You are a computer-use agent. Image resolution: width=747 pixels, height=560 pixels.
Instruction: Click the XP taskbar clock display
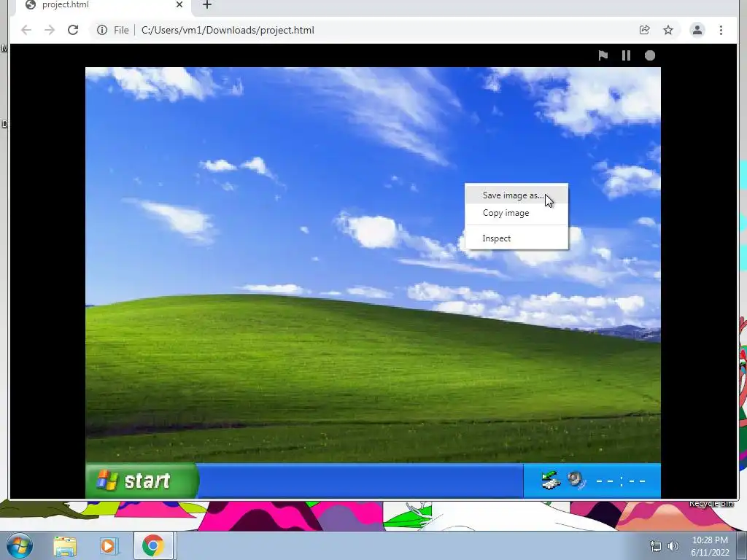tap(621, 481)
